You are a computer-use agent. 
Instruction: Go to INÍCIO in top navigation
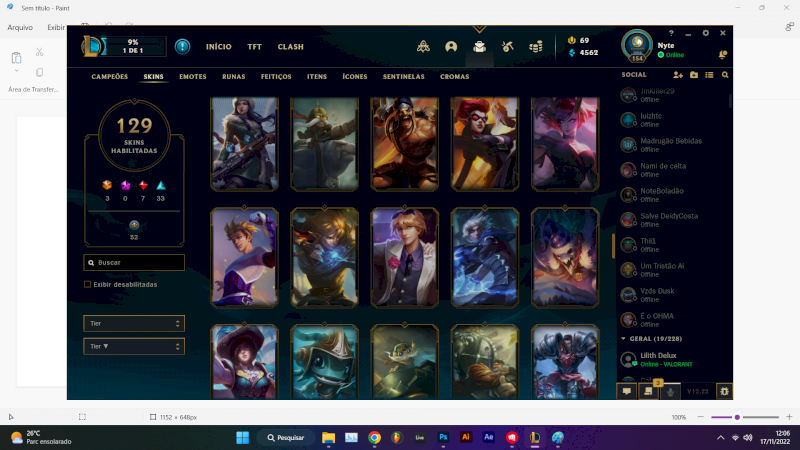pyautogui.click(x=218, y=46)
